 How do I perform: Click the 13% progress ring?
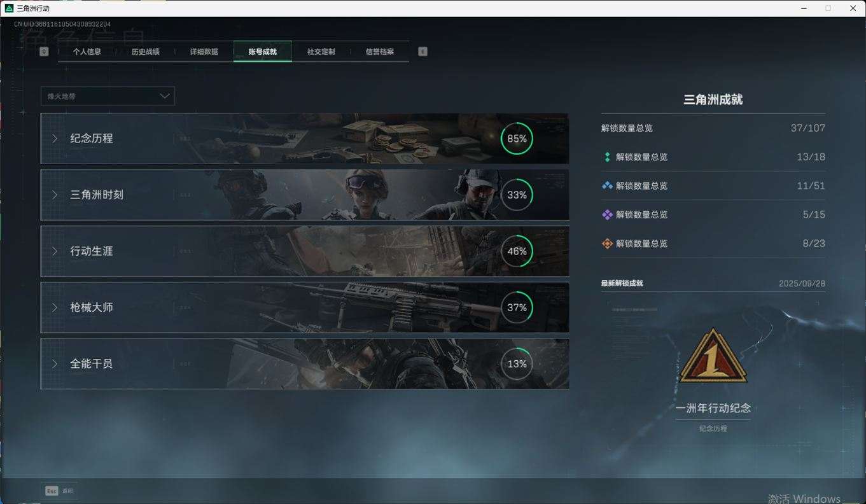pyautogui.click(x=517, y=364)
